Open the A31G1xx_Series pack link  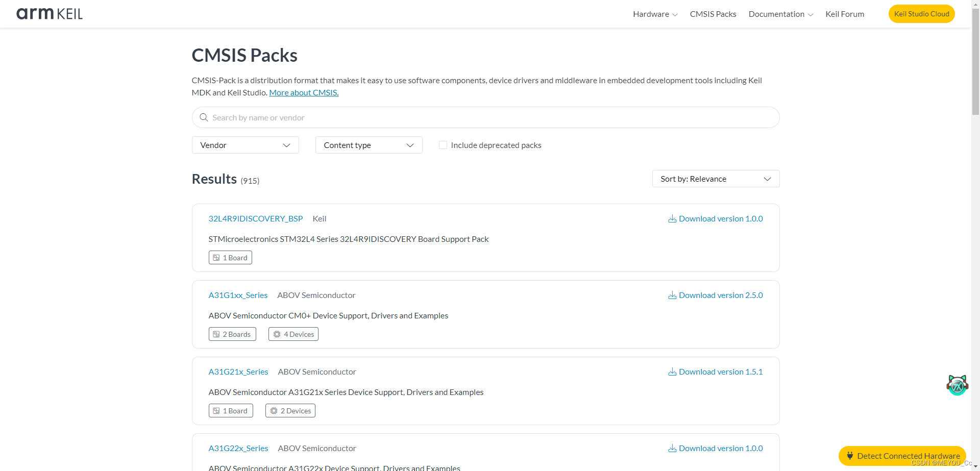pyautogui.click(x=238, y=295)
